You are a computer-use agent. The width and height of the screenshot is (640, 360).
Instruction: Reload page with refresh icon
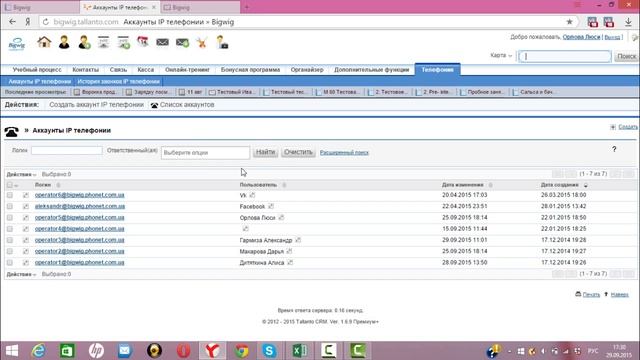pos(46,22)
